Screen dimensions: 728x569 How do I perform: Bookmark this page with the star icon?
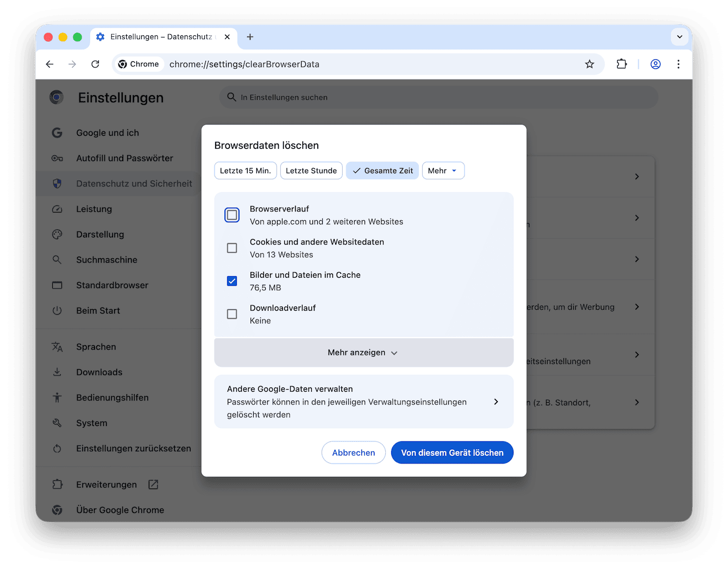tap(589, 64)
